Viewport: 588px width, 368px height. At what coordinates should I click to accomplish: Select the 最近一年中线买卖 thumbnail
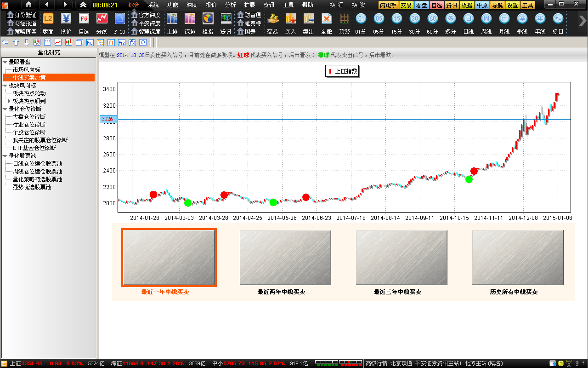click(169, 258)
